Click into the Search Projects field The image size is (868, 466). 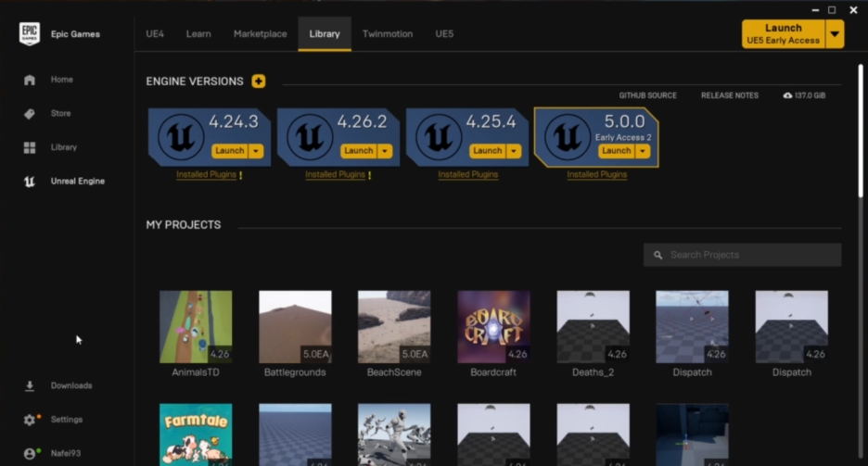742,255
